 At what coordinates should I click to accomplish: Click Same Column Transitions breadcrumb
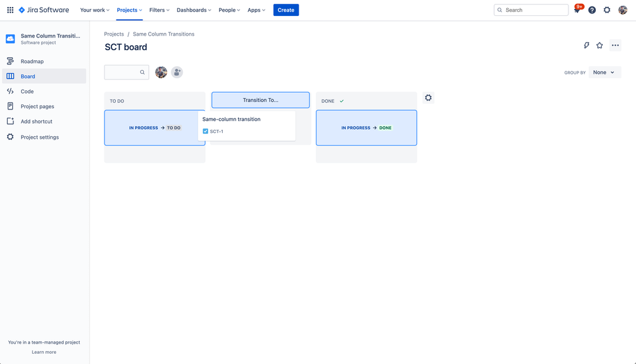164,34
